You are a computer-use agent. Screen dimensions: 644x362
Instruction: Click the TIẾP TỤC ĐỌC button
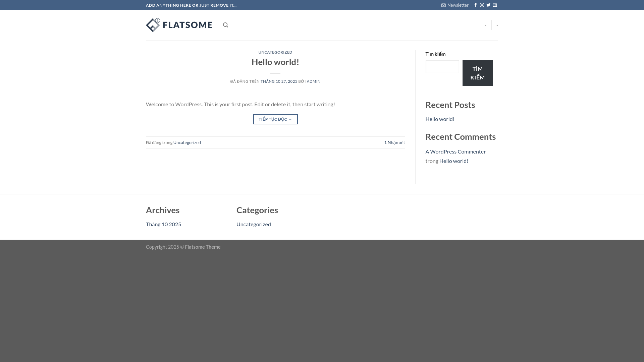coord(275,119)
